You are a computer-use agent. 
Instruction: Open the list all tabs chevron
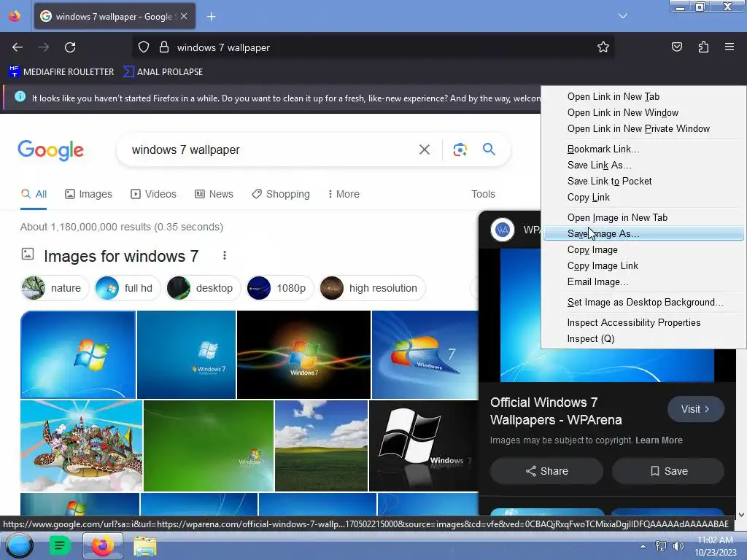[x=623, y=16]
